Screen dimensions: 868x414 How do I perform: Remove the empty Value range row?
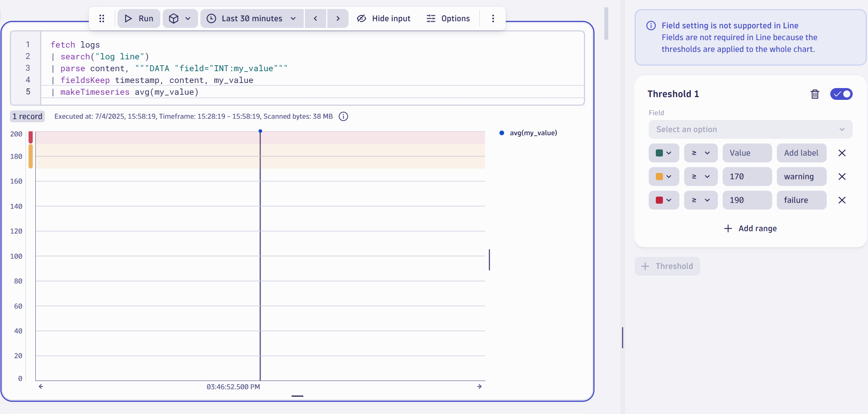pyautogui.click(x=842, y=153)
